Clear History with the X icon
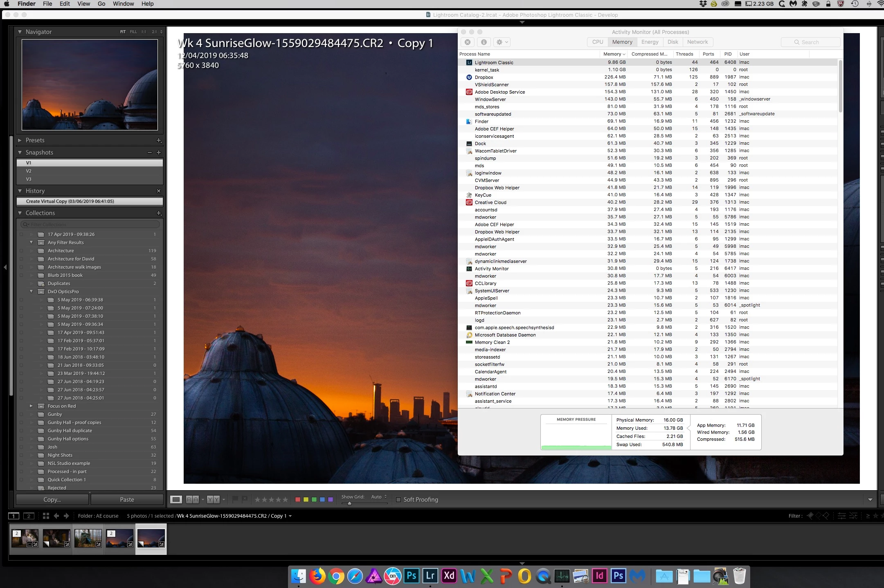This screenshot has height=588, width=884. (x=159, y=191)
